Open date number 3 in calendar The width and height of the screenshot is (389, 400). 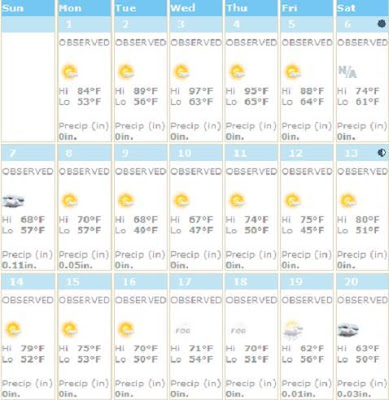click(180, 24)
